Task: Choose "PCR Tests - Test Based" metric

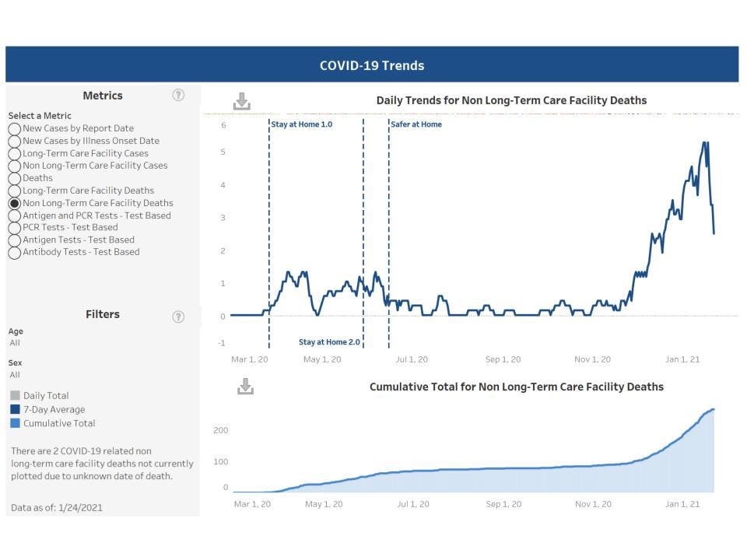Action: pyautogui.click(x=14, y=227)
